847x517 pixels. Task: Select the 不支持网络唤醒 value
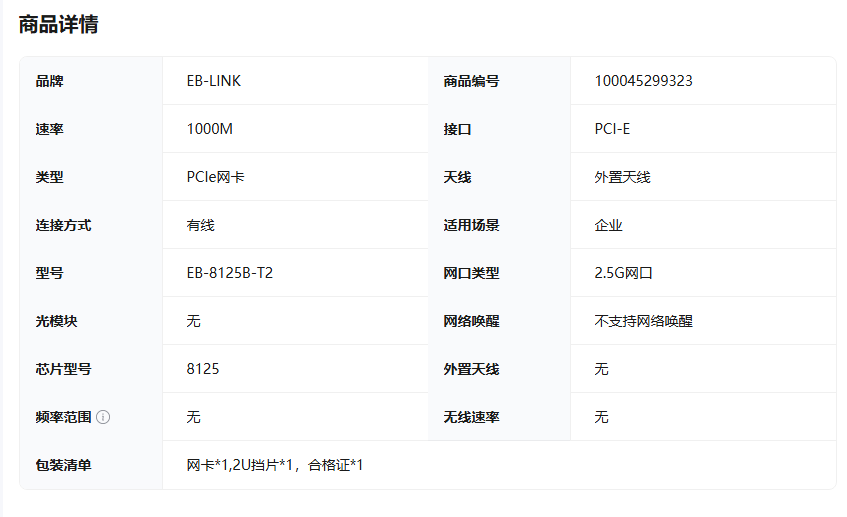643,321
